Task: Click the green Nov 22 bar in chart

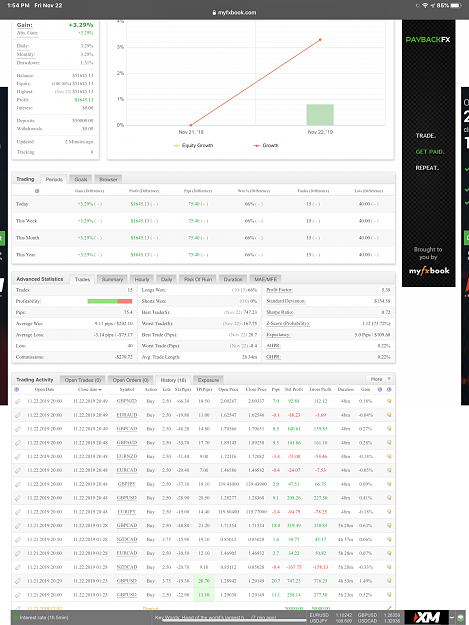Action: 320,115
